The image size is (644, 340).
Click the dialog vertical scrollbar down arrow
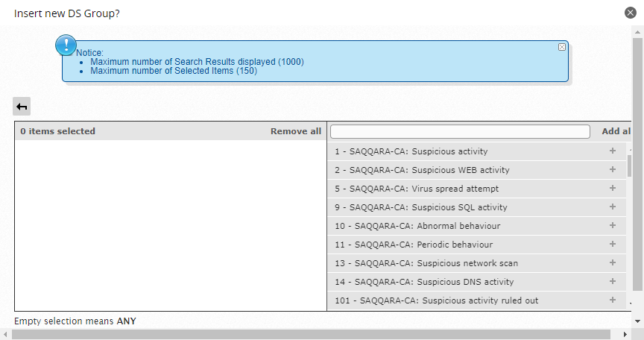(637, 321)
